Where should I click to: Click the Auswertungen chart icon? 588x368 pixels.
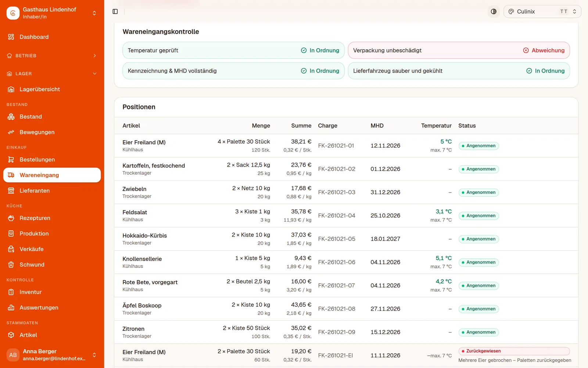(x=11, y=308)
